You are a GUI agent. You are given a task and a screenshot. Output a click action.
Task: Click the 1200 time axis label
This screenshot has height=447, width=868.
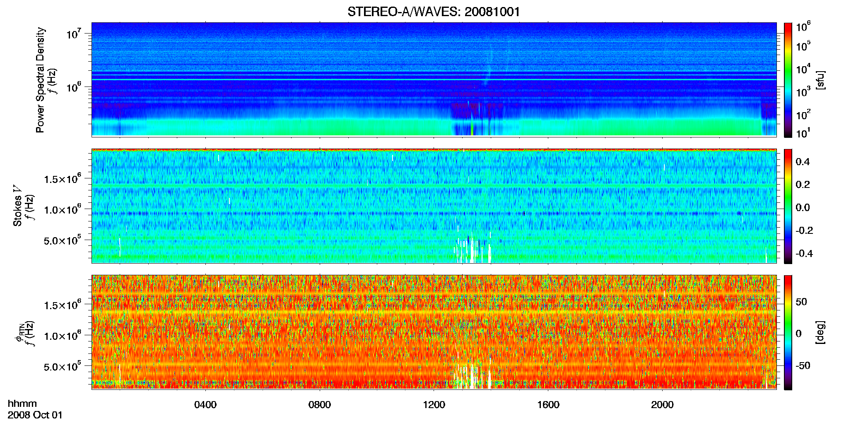pos(434,404)
